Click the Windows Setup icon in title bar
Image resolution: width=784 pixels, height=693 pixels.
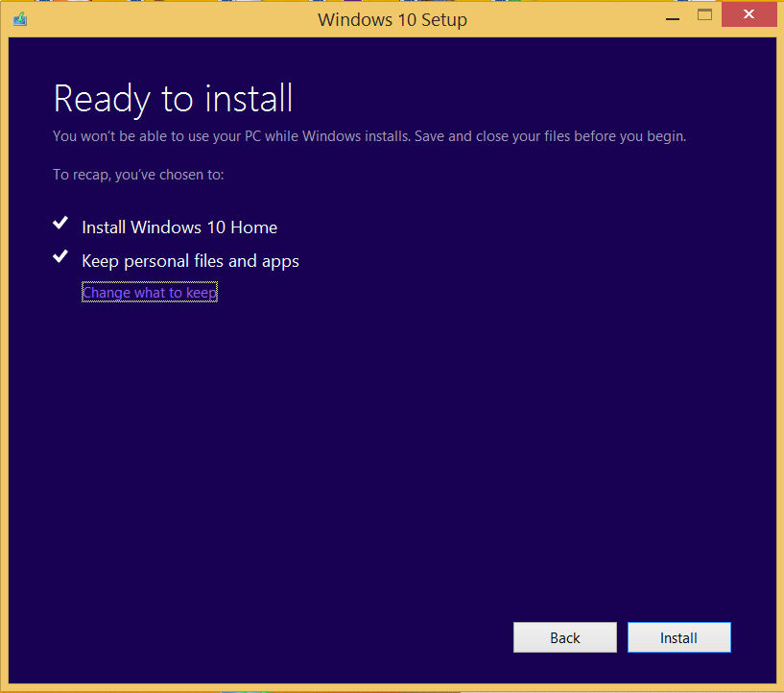coord(20,19)
